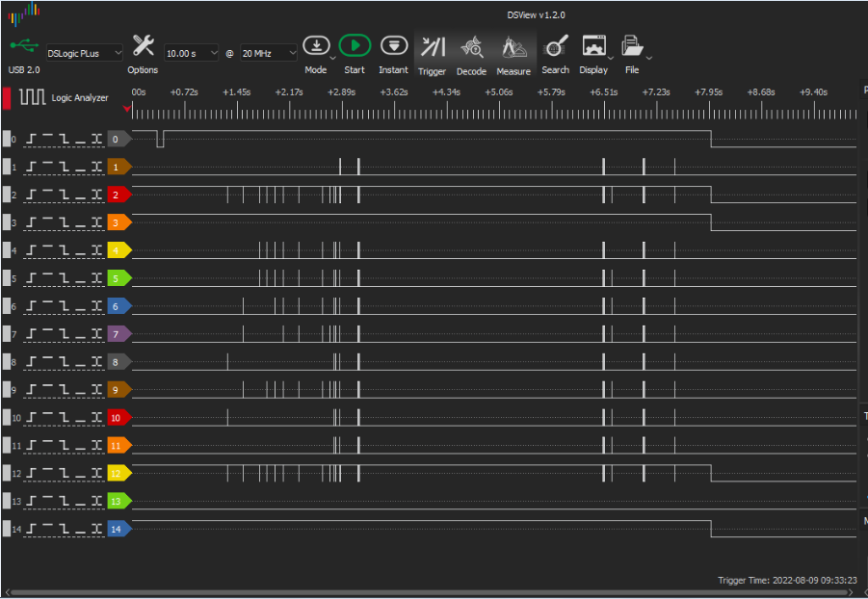This screenshot has width=868, height=599.
Task: Set falling edge trigger on channel 12
Action: click(65, 474)
